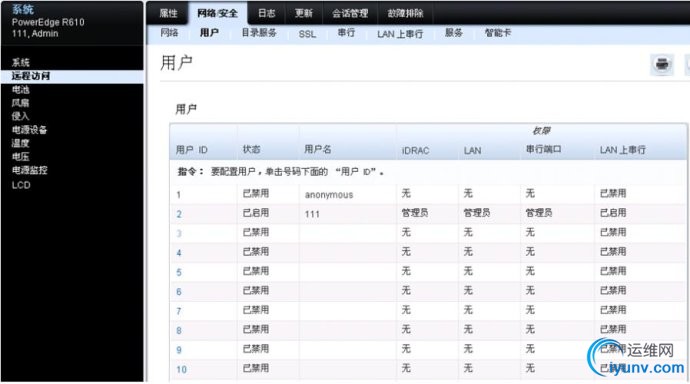
Task: Select the 网络/安全 main tab
Action: pos(217,13)
